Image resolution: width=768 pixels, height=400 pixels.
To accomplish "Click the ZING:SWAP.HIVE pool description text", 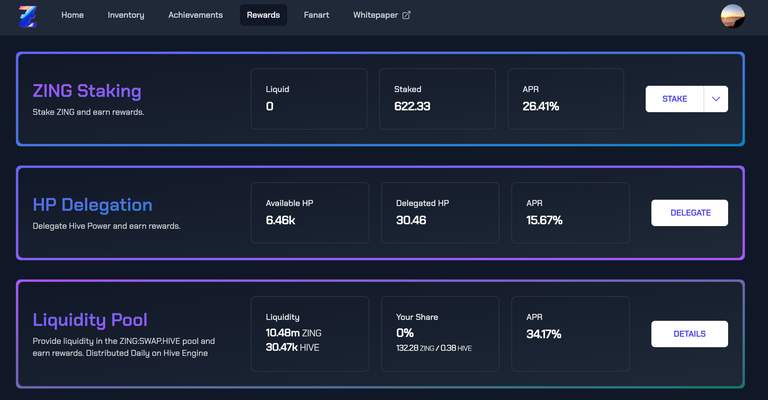I will (x=124, y=347).
